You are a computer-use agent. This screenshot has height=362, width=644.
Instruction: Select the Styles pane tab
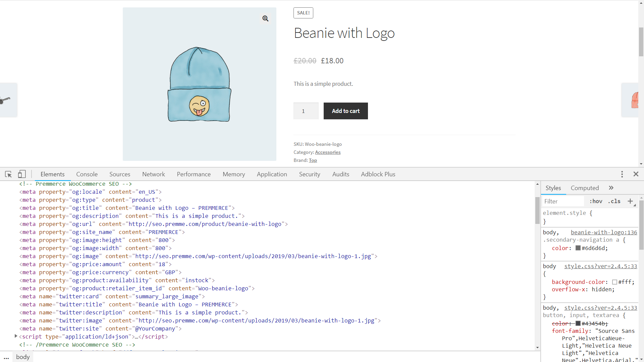553,188
